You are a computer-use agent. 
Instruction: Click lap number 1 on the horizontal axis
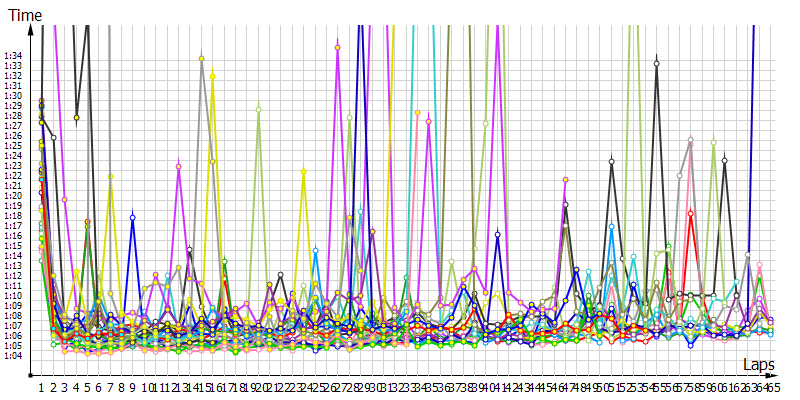(41, 387)
